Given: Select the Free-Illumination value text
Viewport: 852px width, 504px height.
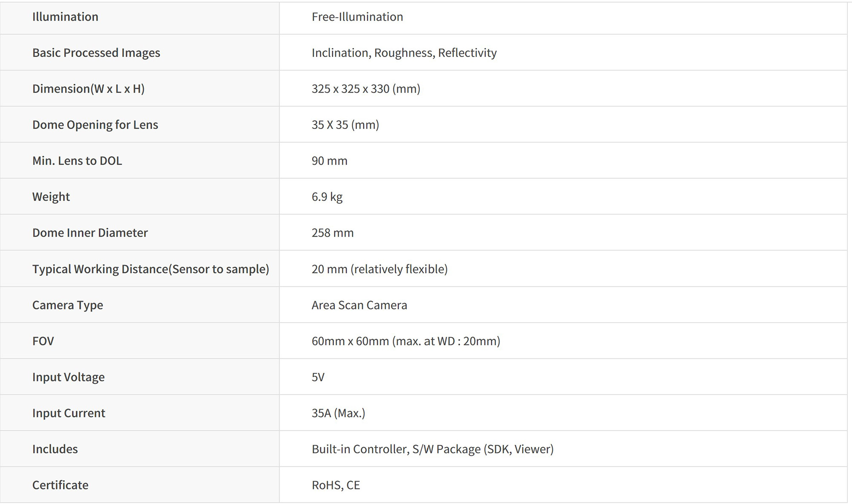Looking at the screenshot, I should (x=357, y=17).
